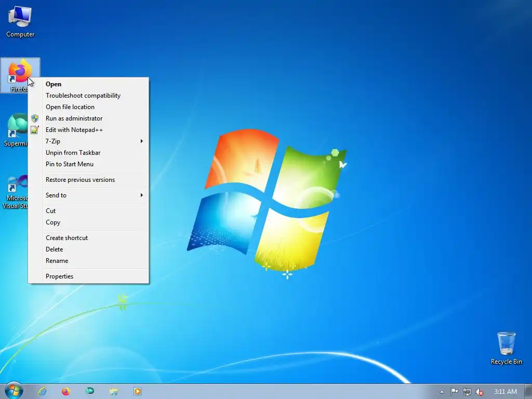Click the Notepad++ icon in the menu
Screen dimensions: 532x399
point(35,129)
